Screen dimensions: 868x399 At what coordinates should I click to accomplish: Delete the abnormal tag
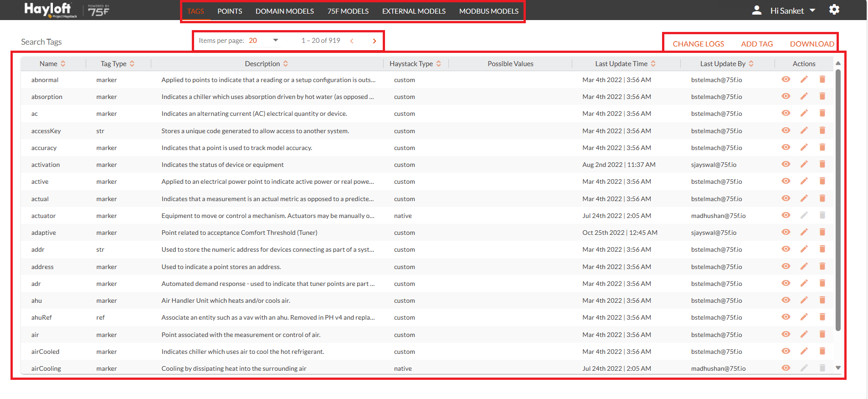822,79
